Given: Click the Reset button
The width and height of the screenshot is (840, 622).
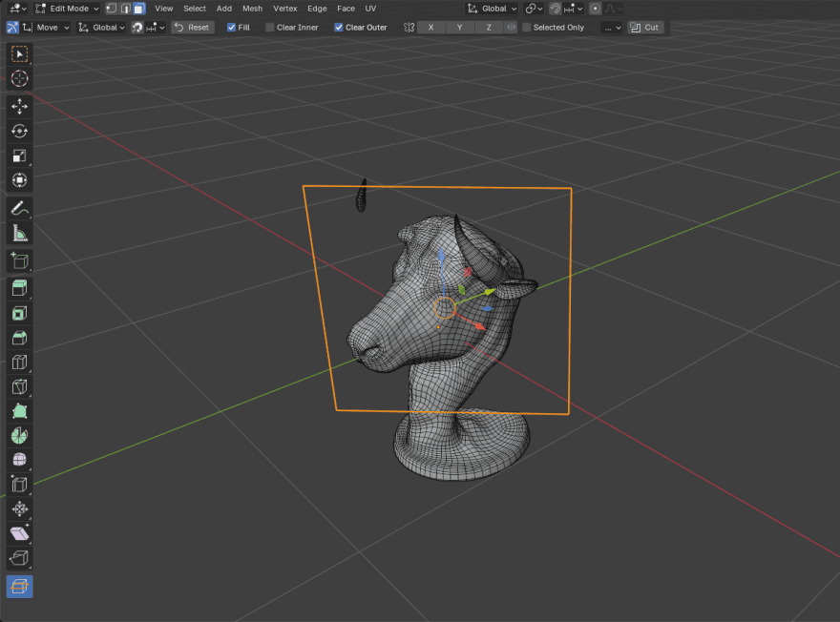Looking at the screenshot, I should point(192,28).
